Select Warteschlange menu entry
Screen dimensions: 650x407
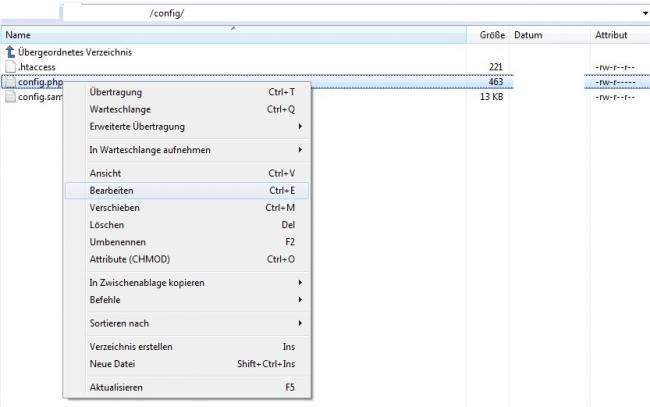point(187,109)
